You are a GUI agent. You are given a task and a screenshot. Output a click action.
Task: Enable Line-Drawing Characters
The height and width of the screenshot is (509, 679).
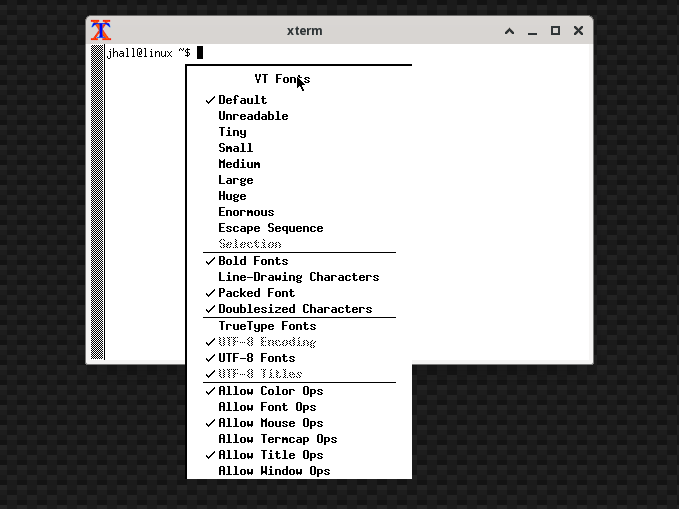[299, 277]
